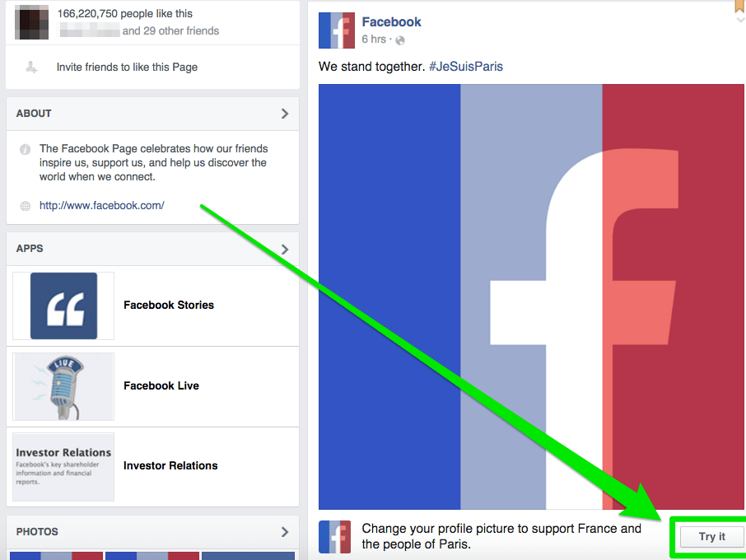
Task: Click the French flag Facebook post image
Action: 531,297
